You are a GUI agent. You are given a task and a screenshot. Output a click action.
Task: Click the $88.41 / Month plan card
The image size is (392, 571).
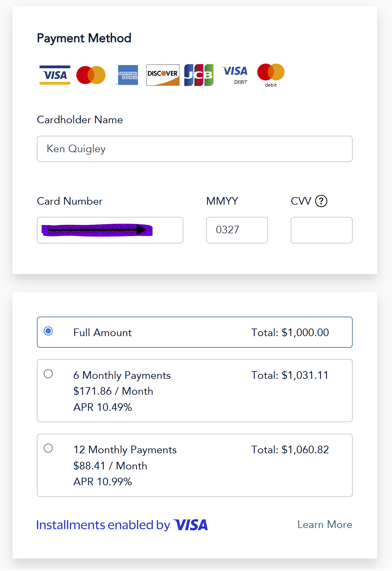click(195, 465)
